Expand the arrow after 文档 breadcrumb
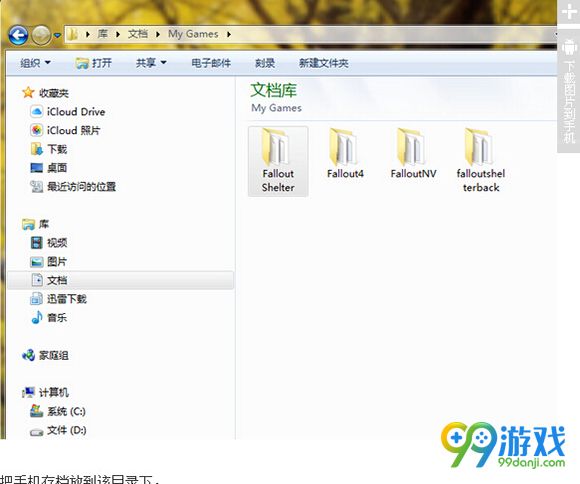Screen dimensions: 580x484 [158, 34]
